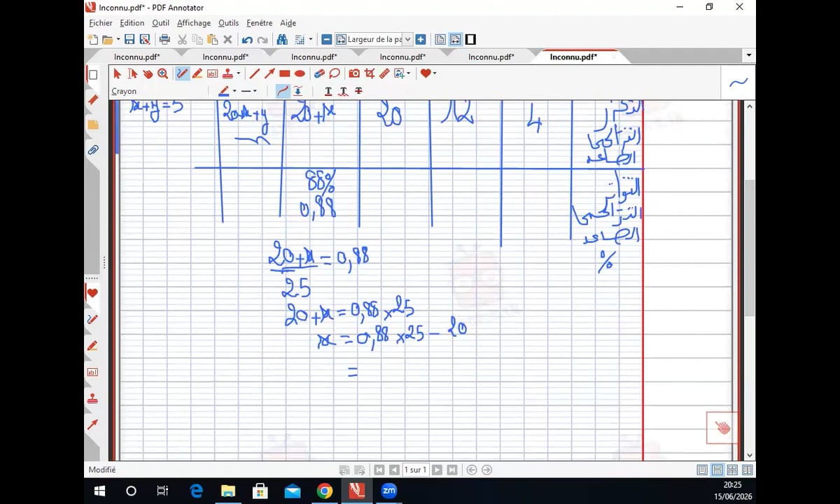
Task: Undo the last action
Action: tap(247, 39)
